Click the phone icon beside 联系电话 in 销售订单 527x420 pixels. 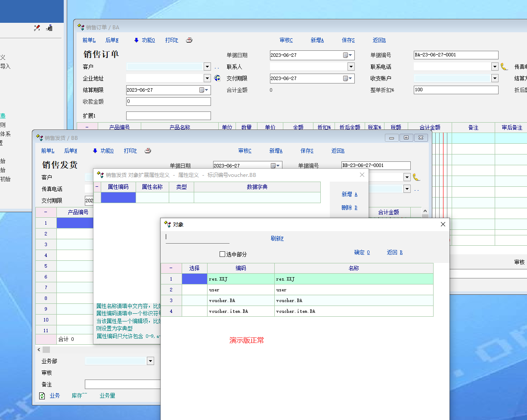tap(504, 67)
